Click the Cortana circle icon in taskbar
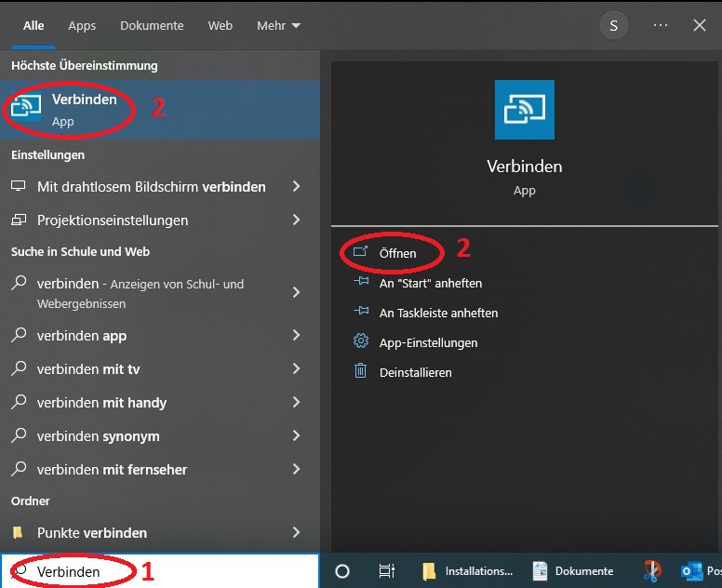Image resolution: width=722 pixels, height=588 pixels. pos(342,571)
